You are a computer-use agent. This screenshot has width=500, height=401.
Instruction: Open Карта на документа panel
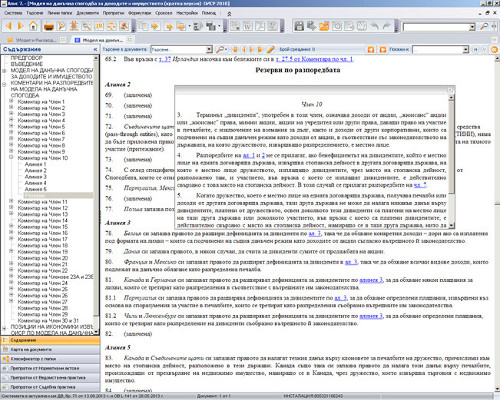click(x=50, y=349)
